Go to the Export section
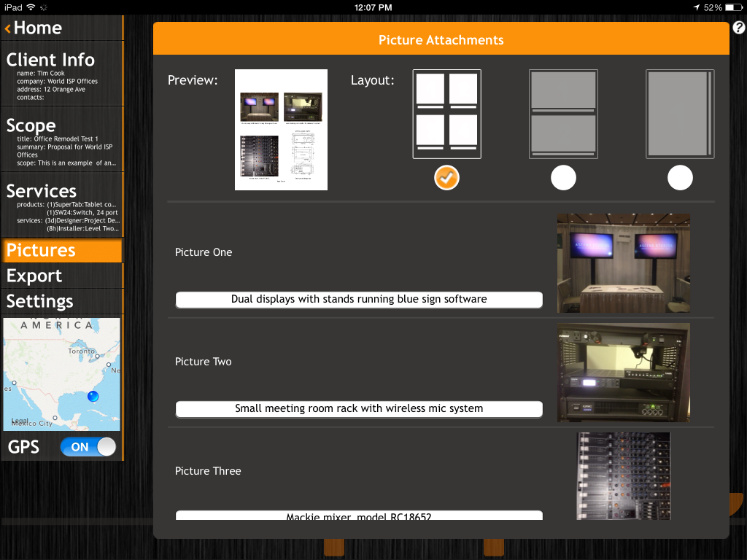Screen dimensions: 747x560 coord(34,276)
